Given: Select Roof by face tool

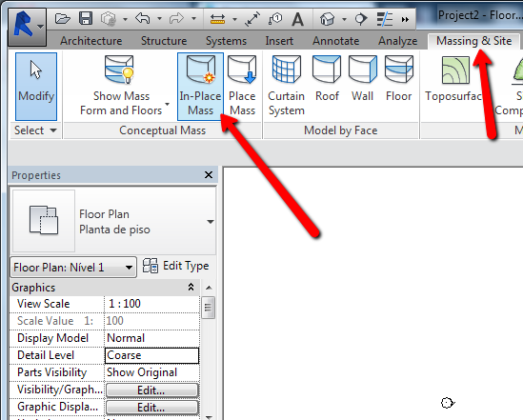Looking at the screenshot, I should pyautogui.click(x=327, y=79).
